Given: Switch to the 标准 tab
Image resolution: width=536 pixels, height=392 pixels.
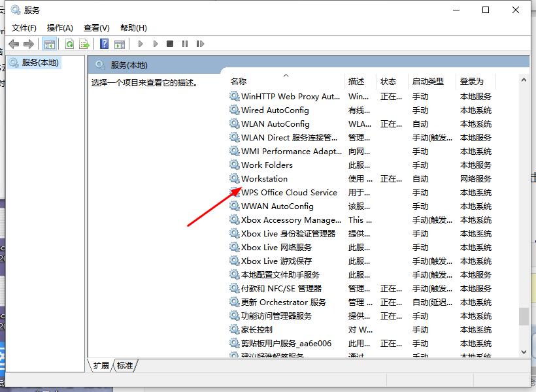Looking at the screenshot, I should [x=124, y=366].
